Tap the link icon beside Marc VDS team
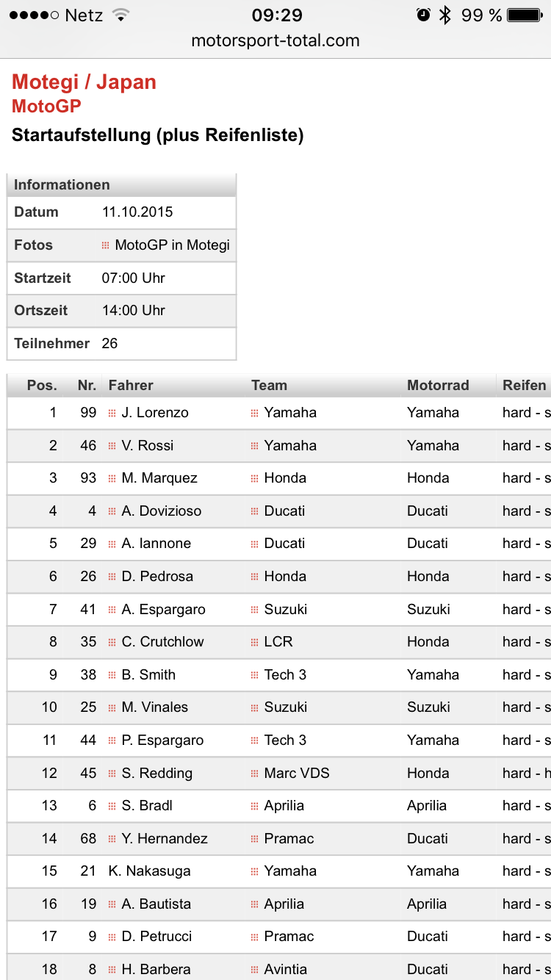551x980 pixels. 255,774
